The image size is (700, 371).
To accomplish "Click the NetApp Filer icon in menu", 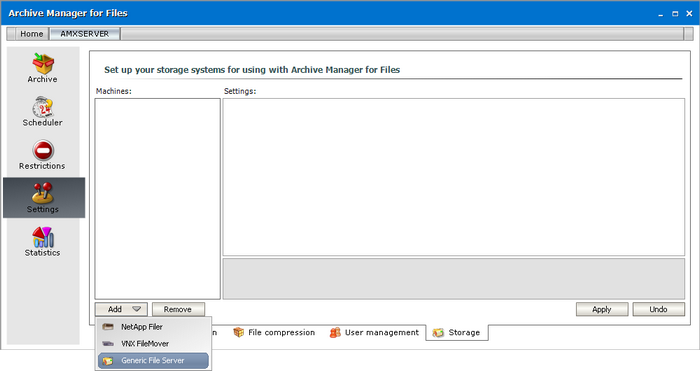I will pos(108,327).
